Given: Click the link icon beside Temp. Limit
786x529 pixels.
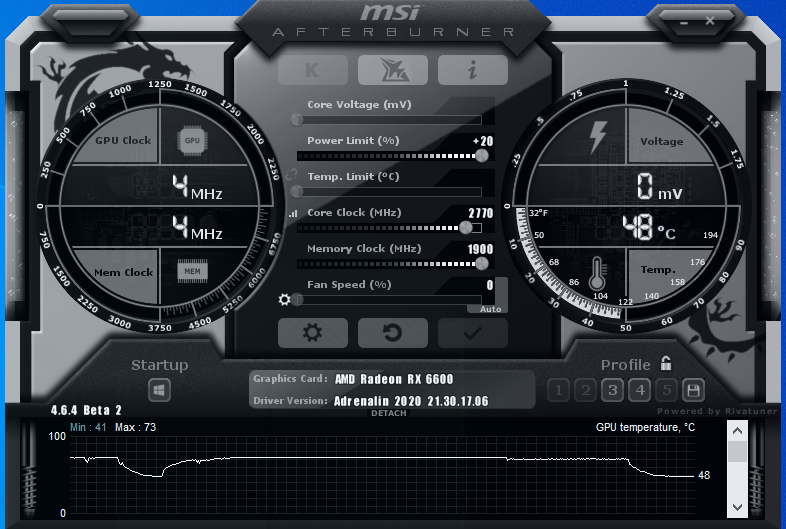Looking at the screenshot, I should pyautogui.click(x=291, y=175).
